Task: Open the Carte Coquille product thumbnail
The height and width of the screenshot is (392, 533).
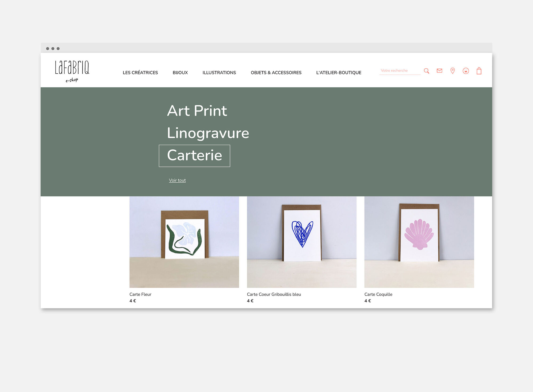Action: tap(419, 242)
